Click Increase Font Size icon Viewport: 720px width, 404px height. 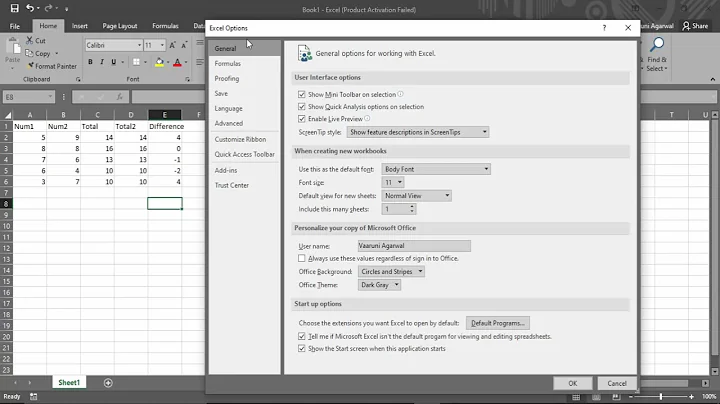(x=173, y=45)
